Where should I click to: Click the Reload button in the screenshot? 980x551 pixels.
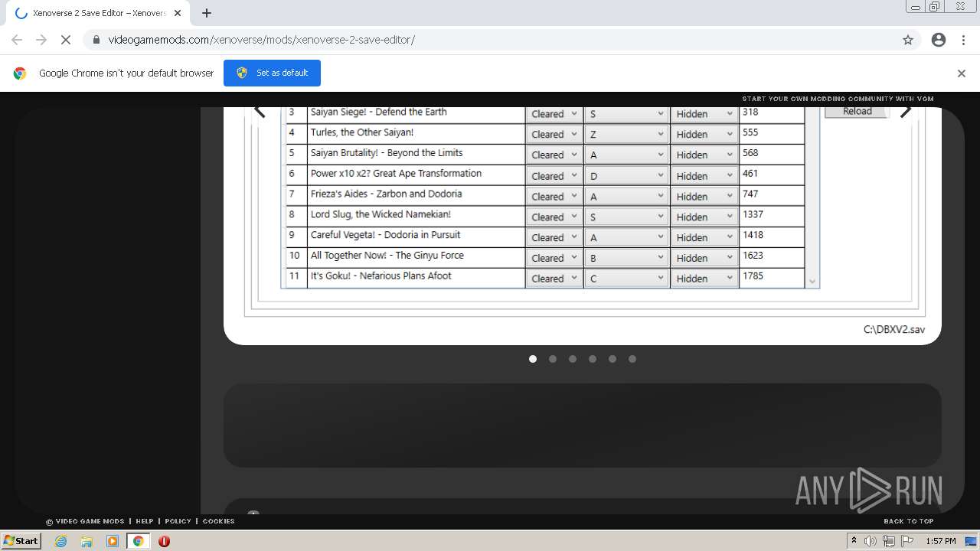[x=857, y=112]
